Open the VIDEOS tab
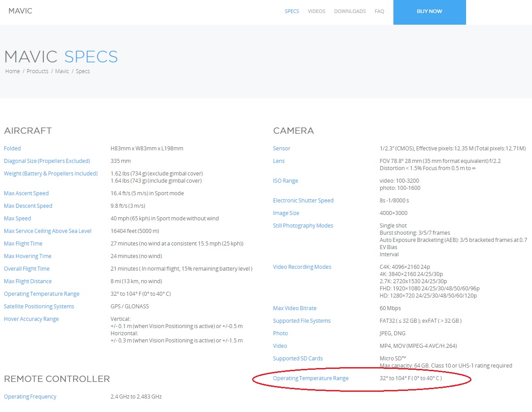 pyautogui.click(x=317, y=11)
